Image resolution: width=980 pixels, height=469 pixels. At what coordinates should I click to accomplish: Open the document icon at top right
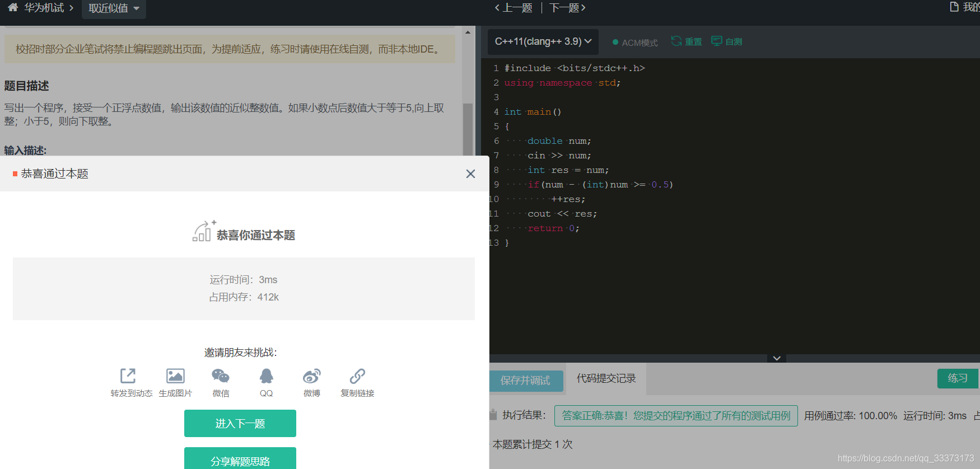[x=954, y=7]
